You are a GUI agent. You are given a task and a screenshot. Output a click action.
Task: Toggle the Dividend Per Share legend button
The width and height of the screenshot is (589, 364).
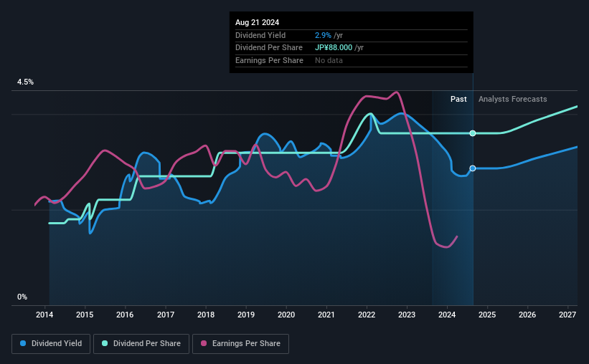coord(141,344)
